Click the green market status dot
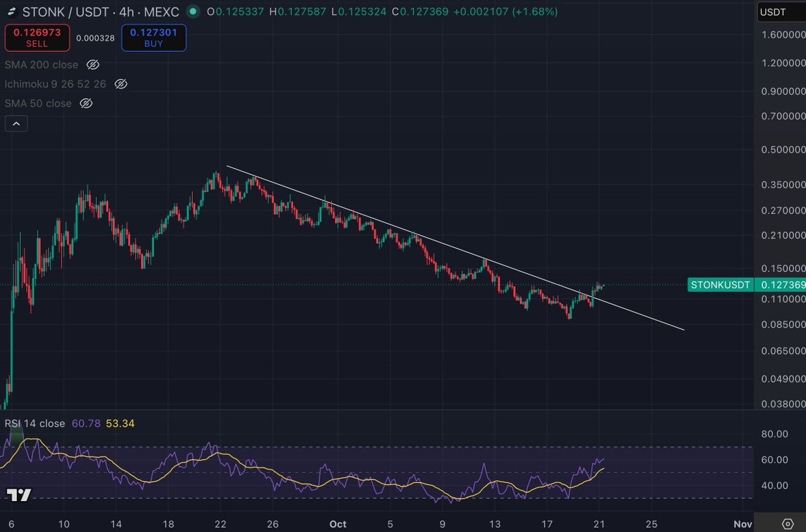 click(x=193, y=12)
